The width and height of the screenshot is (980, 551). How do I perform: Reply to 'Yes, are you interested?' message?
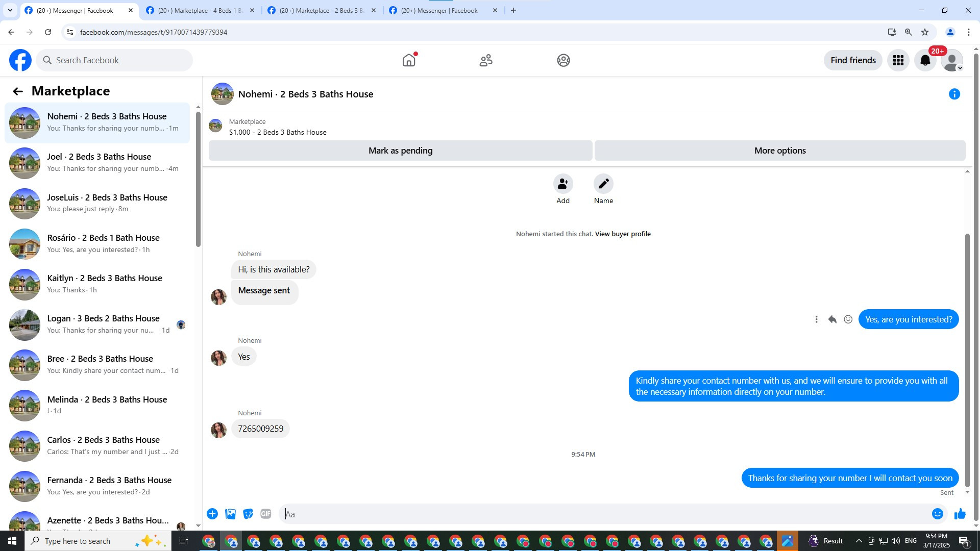click(832, 319)
